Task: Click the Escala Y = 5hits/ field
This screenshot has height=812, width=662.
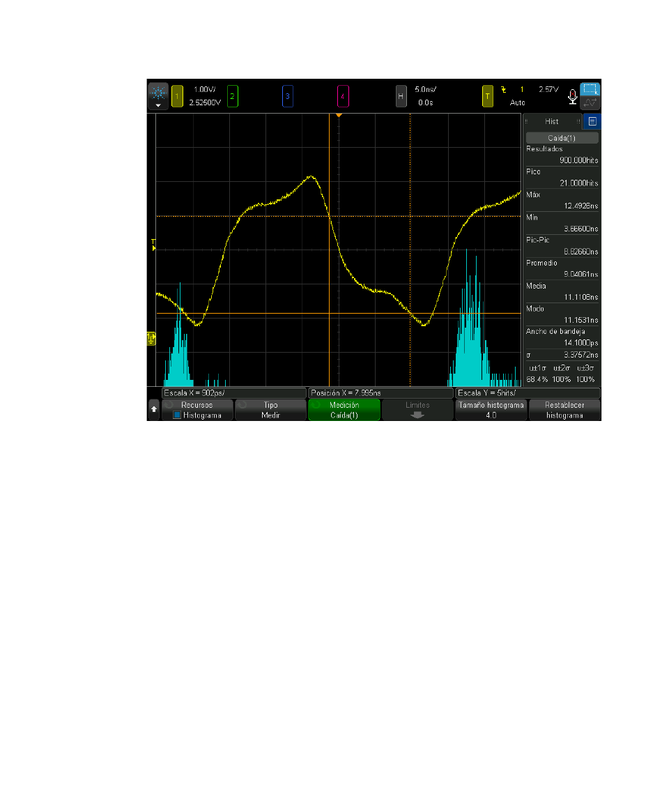Action: (x=528, y=393)
